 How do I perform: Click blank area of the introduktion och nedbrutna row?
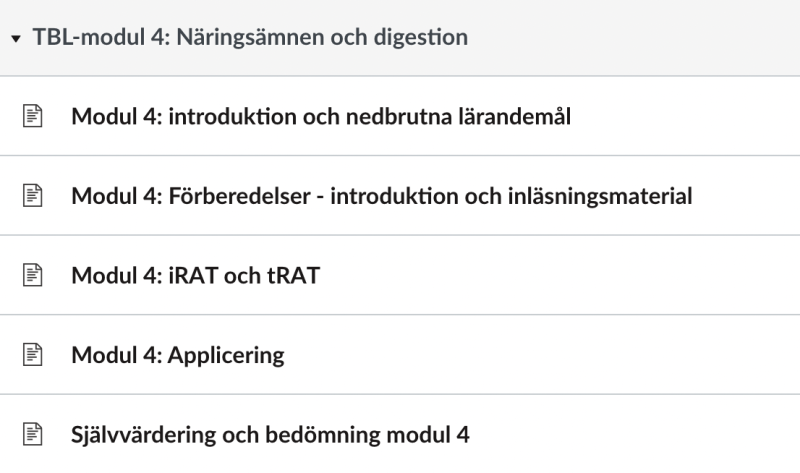[x=684, y=116]
